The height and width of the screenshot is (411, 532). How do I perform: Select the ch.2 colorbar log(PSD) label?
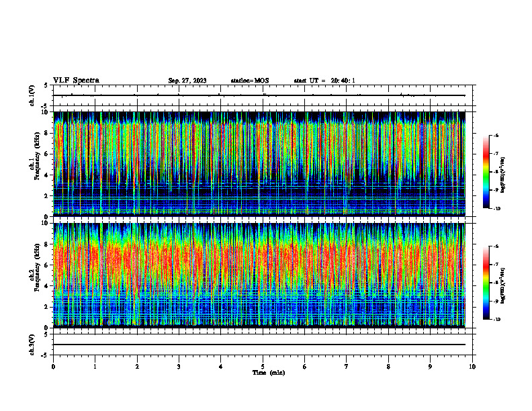503,285
